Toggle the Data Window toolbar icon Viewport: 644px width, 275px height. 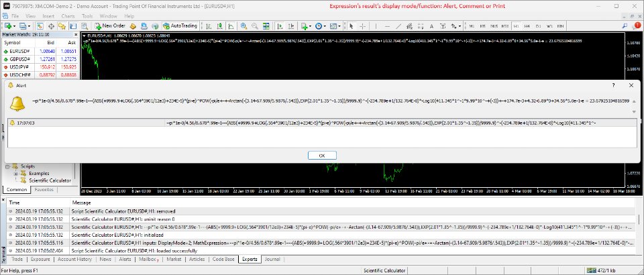(51, 26)
